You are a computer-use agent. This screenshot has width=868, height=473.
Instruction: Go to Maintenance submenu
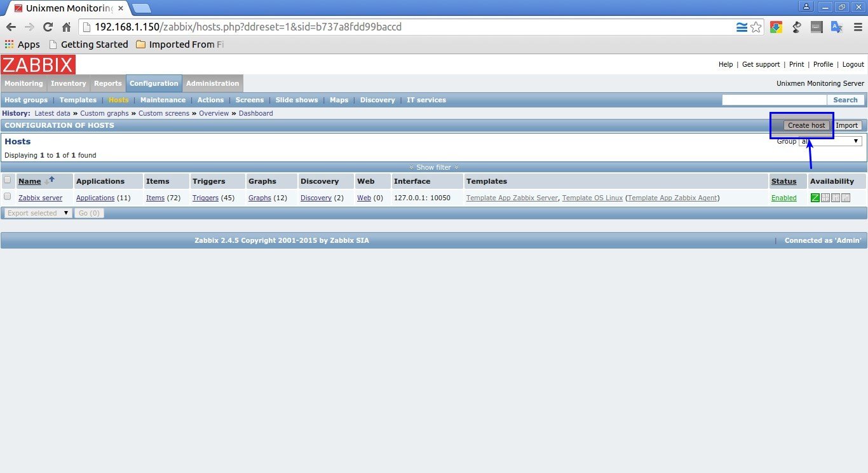coord(163,100)
